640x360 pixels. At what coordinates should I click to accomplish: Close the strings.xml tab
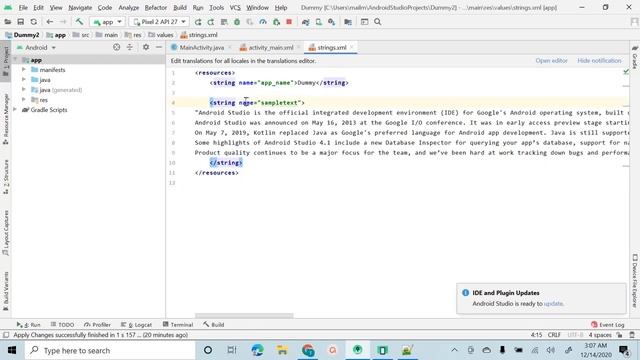tap(351, 48)
